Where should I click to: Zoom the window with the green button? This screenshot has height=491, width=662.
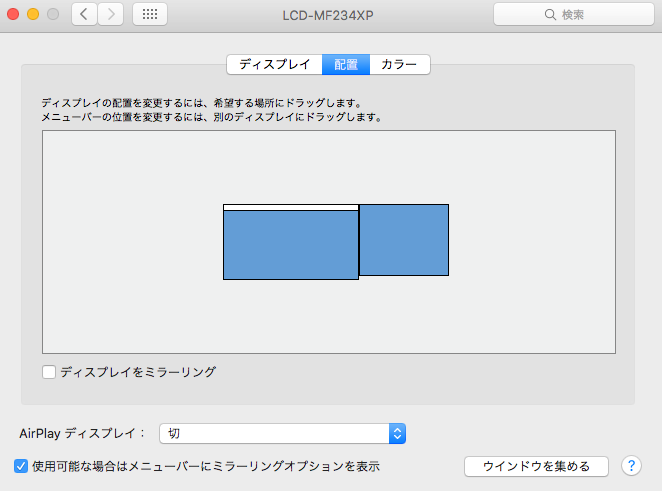tap(52, 15)
